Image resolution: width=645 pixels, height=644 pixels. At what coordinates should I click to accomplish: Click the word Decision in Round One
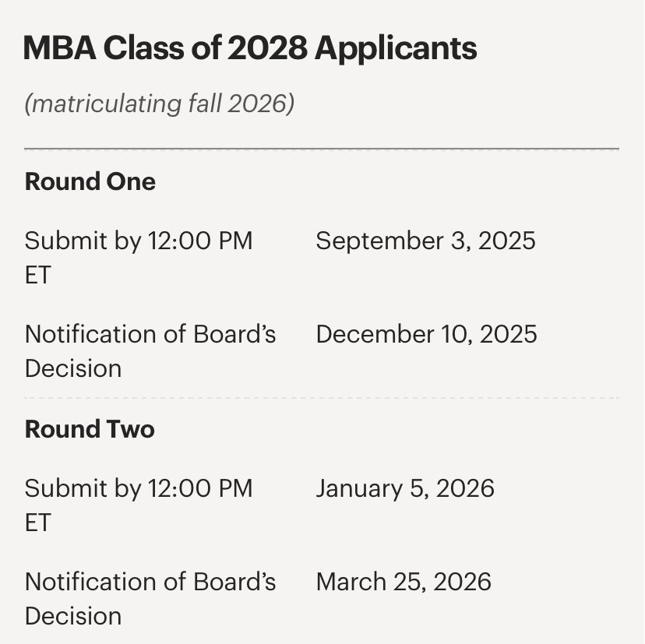pyautogui.click(x=73, y=368)
